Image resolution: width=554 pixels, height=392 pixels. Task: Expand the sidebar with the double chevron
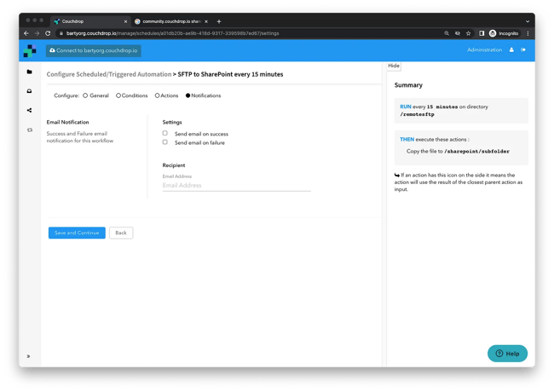pyautogui.click(x=29, y=356)
